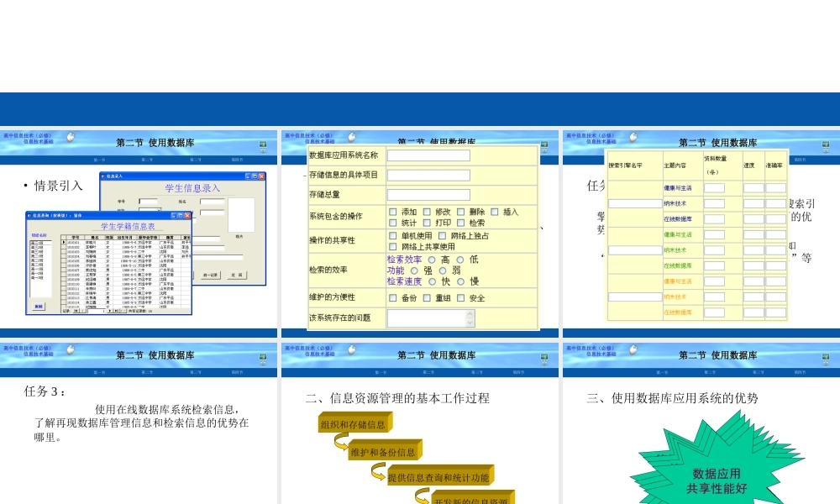The image size is (840, 504).
Task: Click the curved arrow below 组织和存储信息
Action: click(x=341, y=442)
